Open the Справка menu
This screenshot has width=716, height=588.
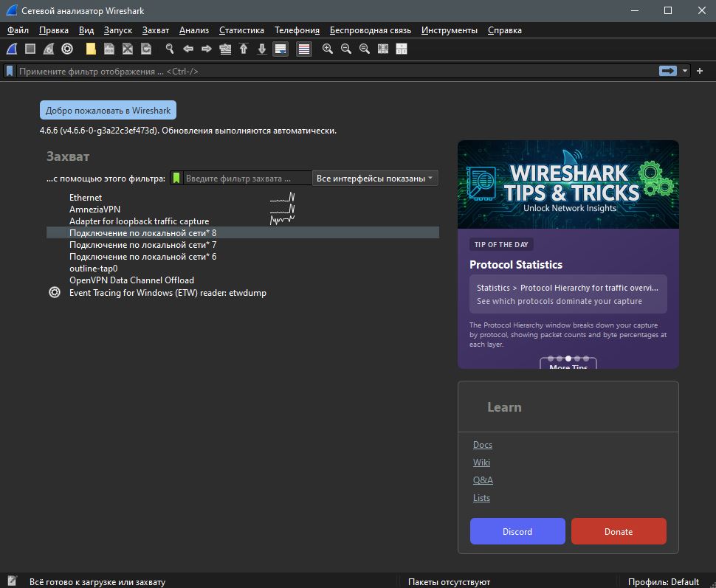click(505, 30)
